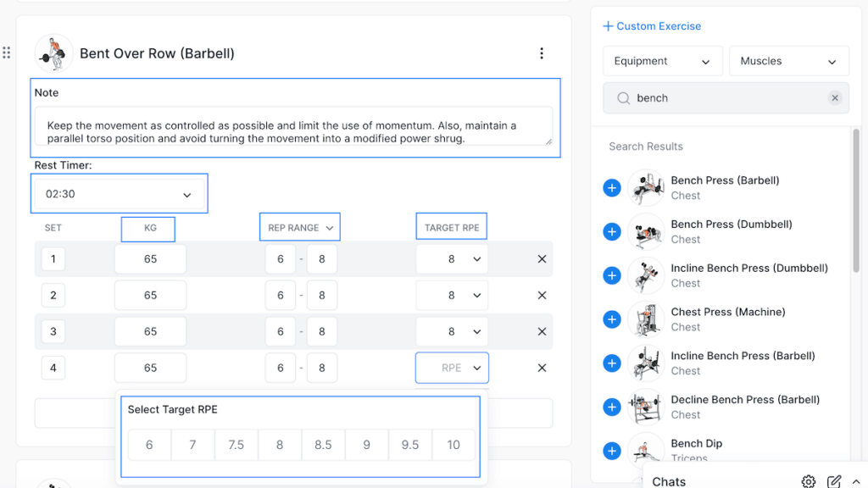Click the drag handle beside the exercise card
Screen dimensions: 868x488
click(x=7, y=53)
